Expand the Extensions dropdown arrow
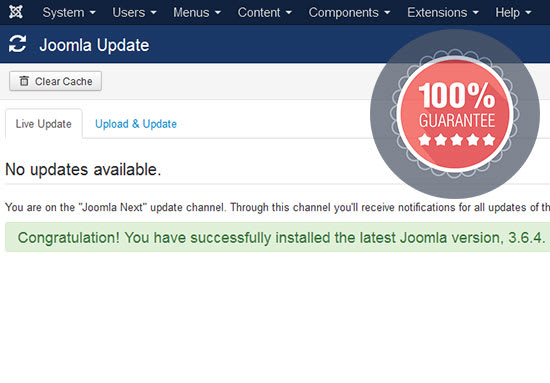Screen dimensions: 550x383 pos(476,13)
